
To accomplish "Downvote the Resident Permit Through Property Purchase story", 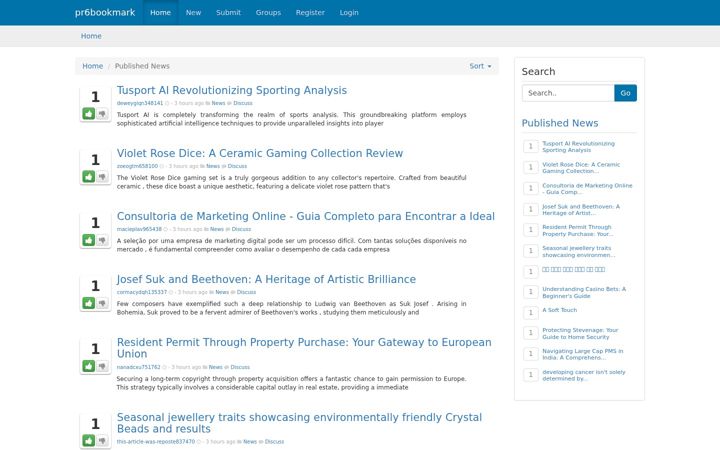I will click(x=102, y=366).
